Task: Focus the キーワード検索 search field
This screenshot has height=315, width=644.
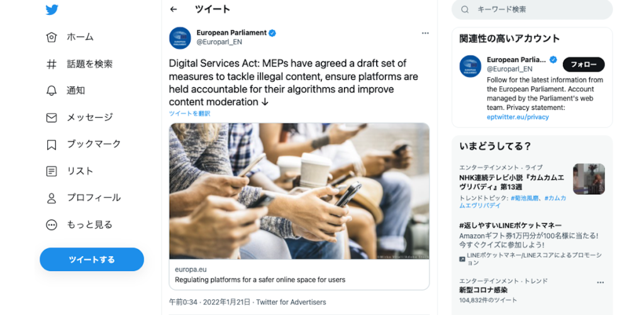Action: pyautogui.click(x=532, y=9)
